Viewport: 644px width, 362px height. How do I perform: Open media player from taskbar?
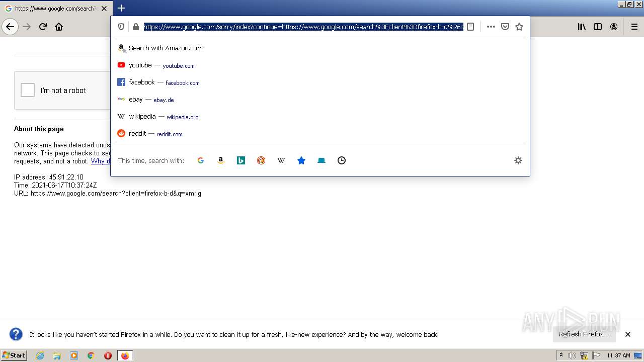(74, 355)
